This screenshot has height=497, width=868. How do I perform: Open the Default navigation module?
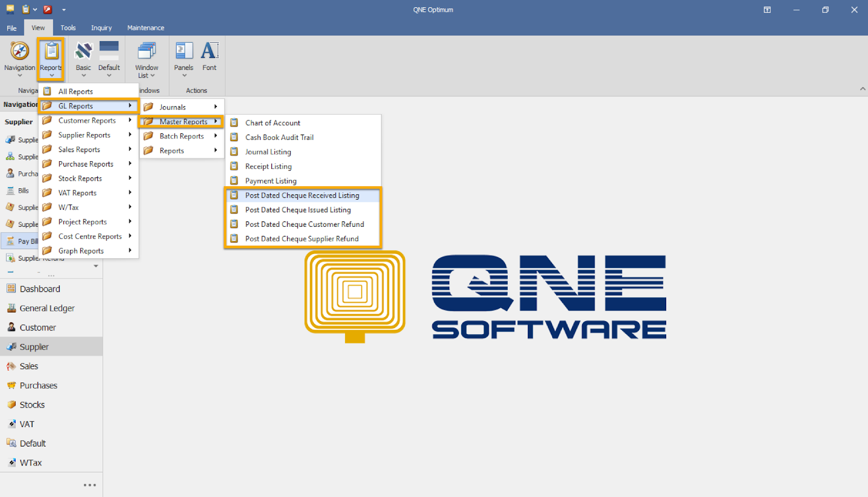point(51,443)
